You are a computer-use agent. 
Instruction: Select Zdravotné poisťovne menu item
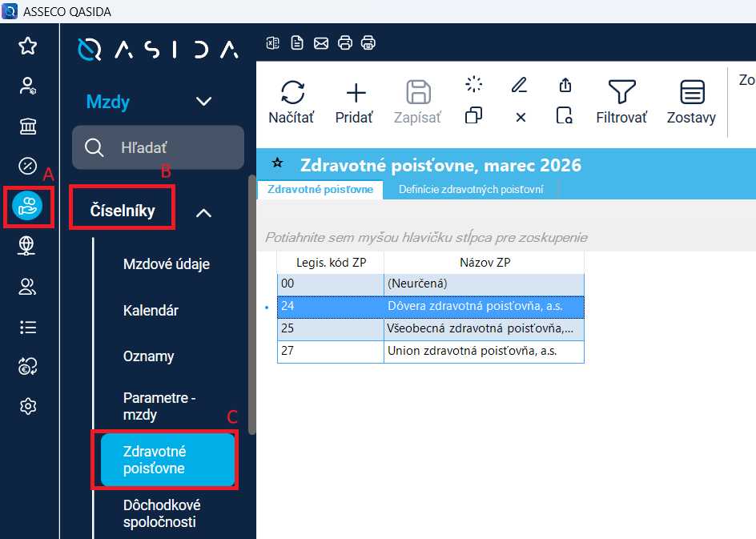168,460
